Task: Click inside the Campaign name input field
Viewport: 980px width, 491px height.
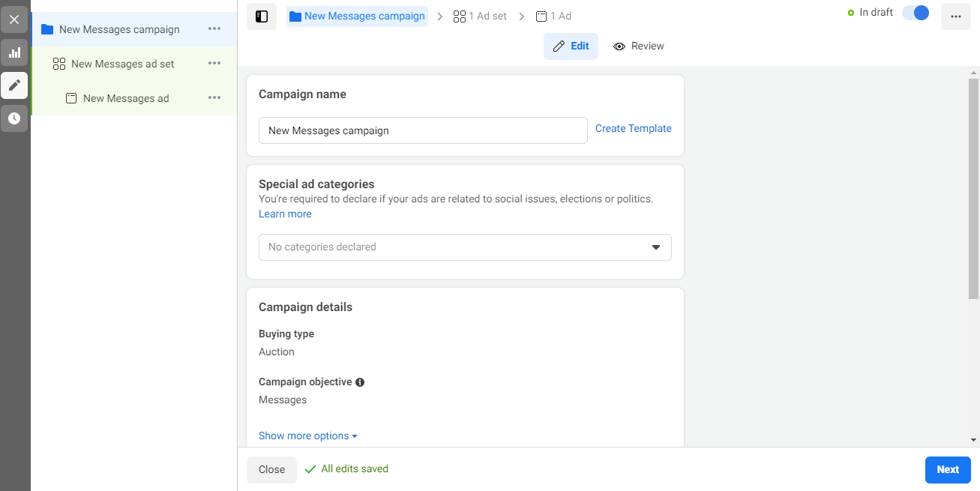Action: pyautogui.click(x=422, y=130)
